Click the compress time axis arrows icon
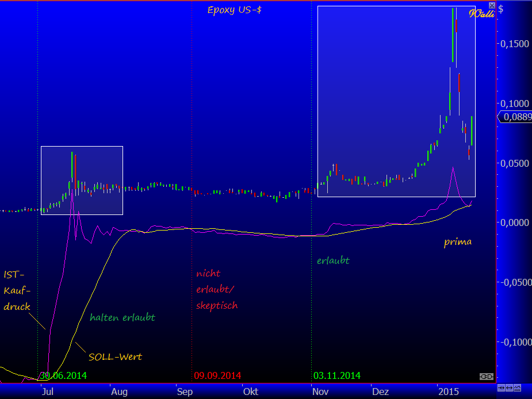The width and height of the screenshot is (532, 399). coord(502,389)
